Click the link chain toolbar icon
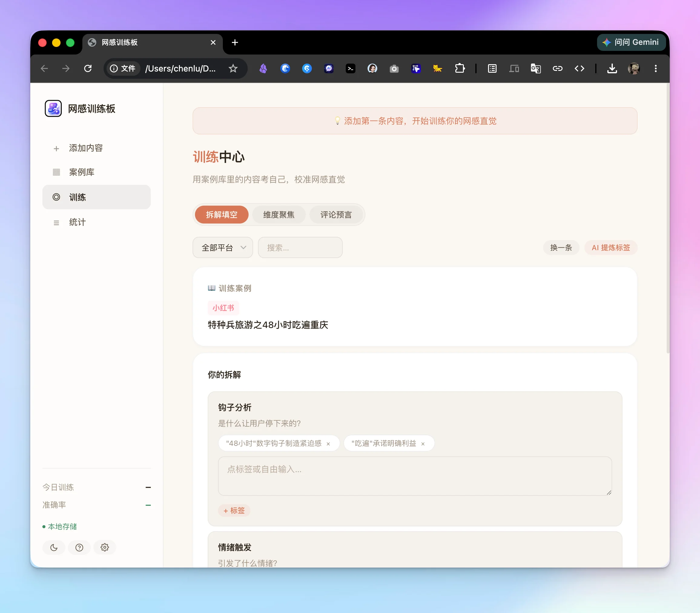Screen dimensions: 700x613 pyautogui.click(x=557, y=68)
